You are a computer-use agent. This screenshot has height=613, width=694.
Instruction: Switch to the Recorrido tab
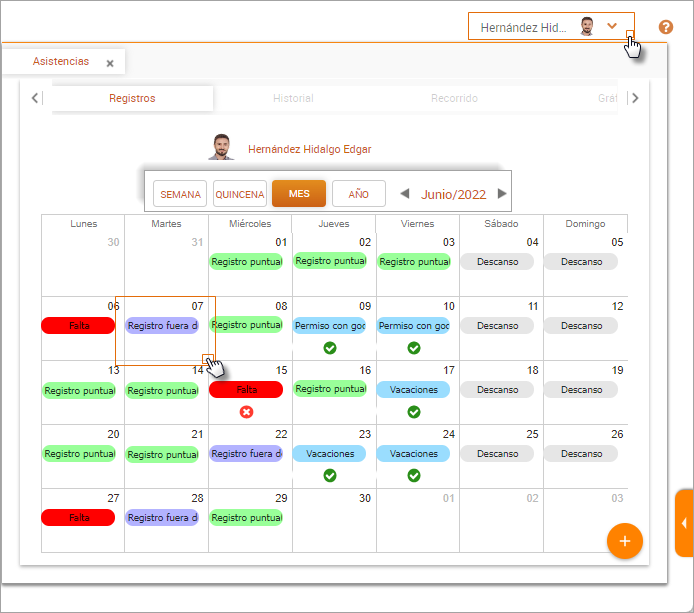pyautogui.click(x=454, y=98)
